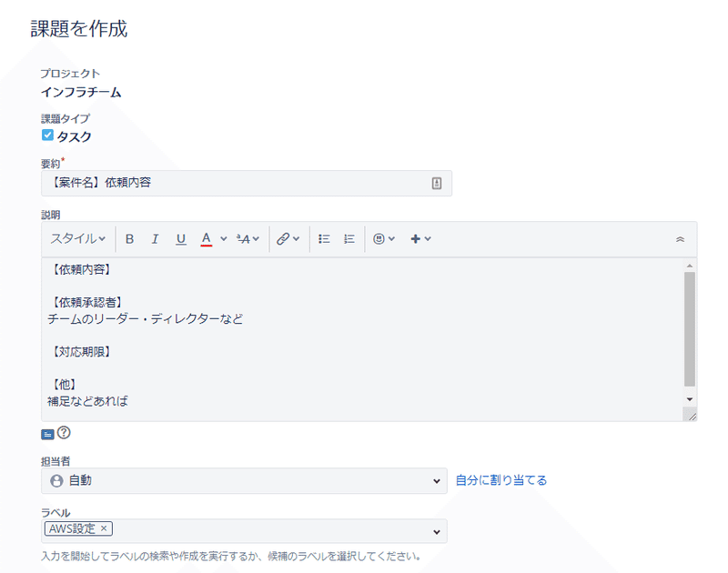This screenshot has width=728, height=573.
Task: Click the 【対応期限】 line in description
Action: pyautogui.click(x=80, y=352)
